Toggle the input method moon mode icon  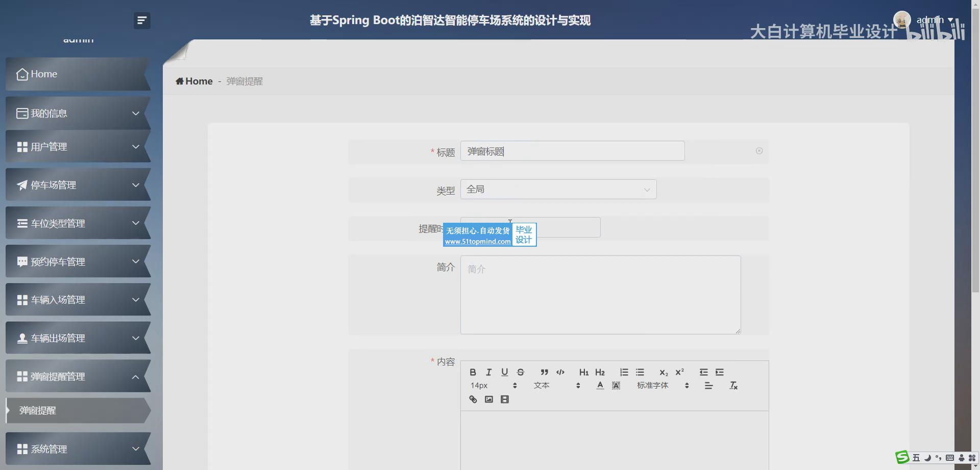pyautogui.click(x=927, y=458)
